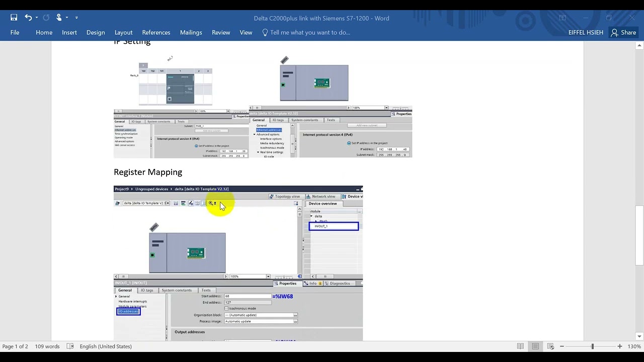Open the Touch/Mouse mode dropdown arrow
The image size is (644, 362).
point(67,18)
